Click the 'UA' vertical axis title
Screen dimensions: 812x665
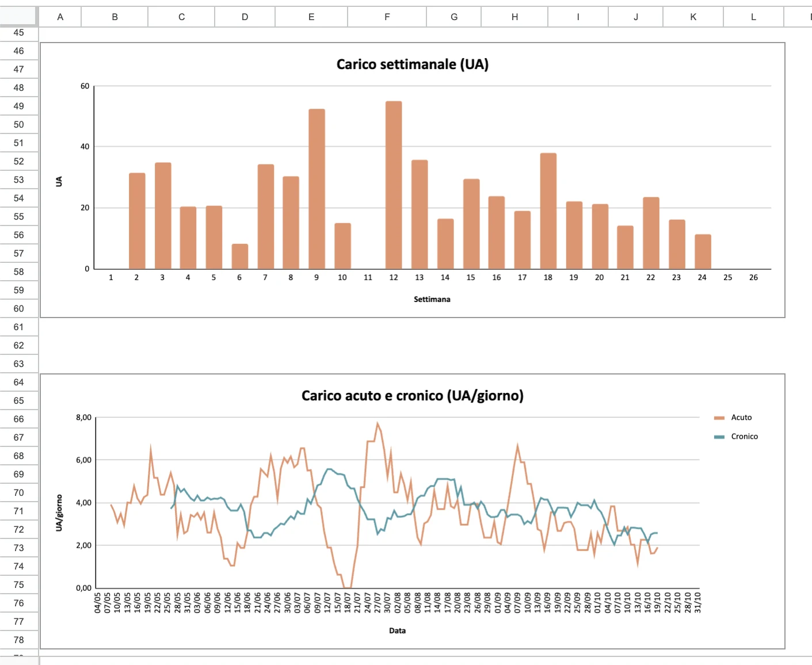(59, 181)
